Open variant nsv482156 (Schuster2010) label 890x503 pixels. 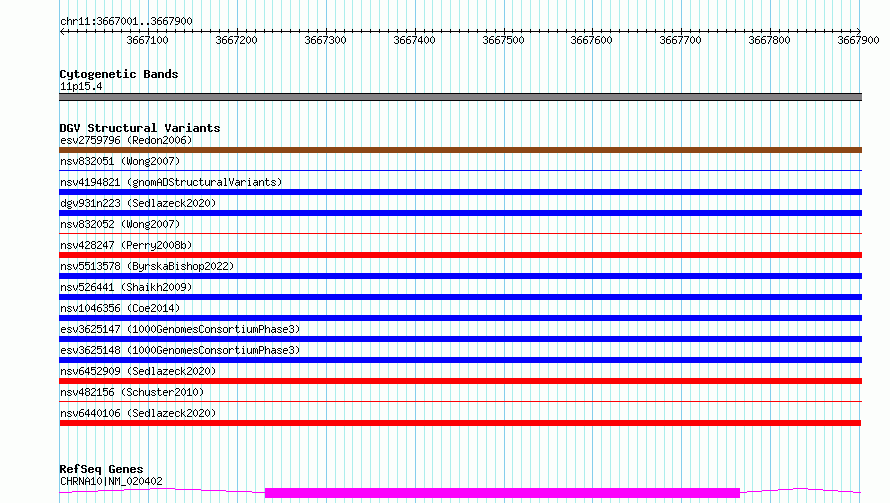click(x=132, y=392)
